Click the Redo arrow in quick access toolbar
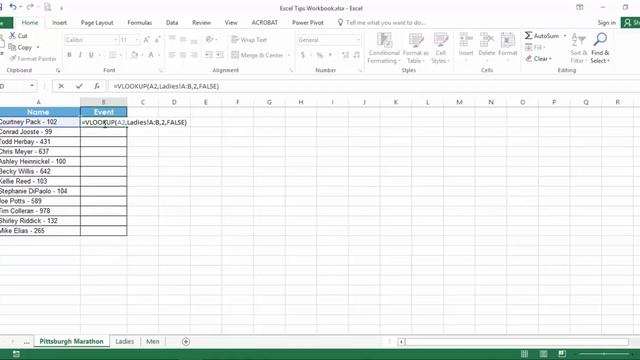Image resolution: width=640 pixels, height=360 pixels. (x=29, y=7)
